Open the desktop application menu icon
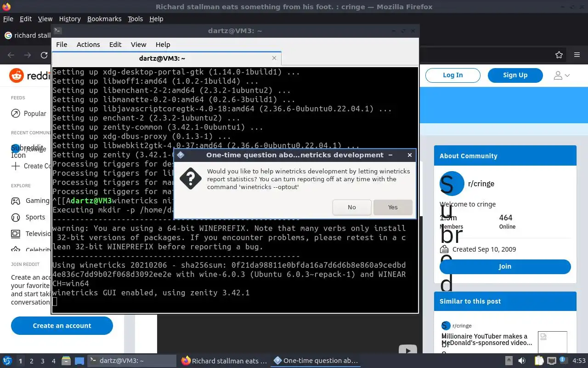 [7, 361]
